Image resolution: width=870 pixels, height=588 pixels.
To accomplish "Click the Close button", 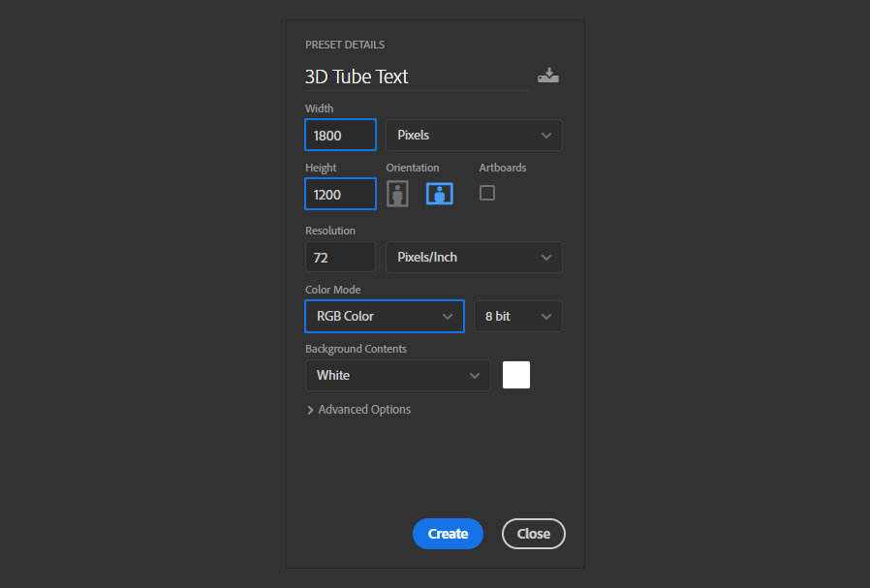I will coord(534,534).
